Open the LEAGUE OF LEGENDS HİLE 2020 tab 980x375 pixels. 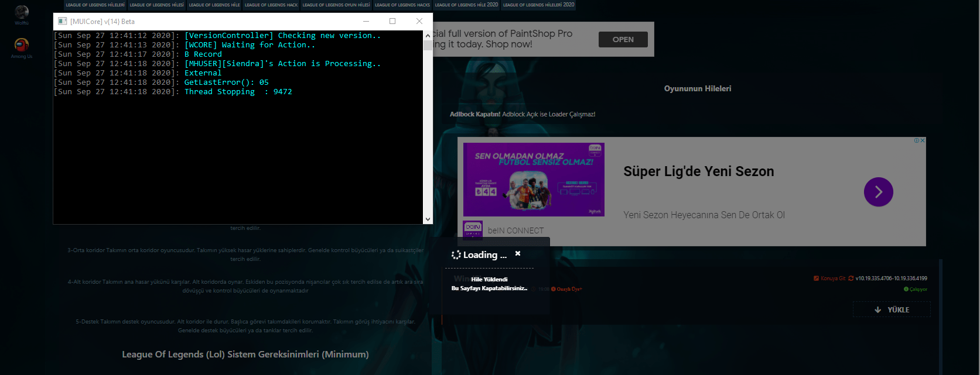pos(466,5)
